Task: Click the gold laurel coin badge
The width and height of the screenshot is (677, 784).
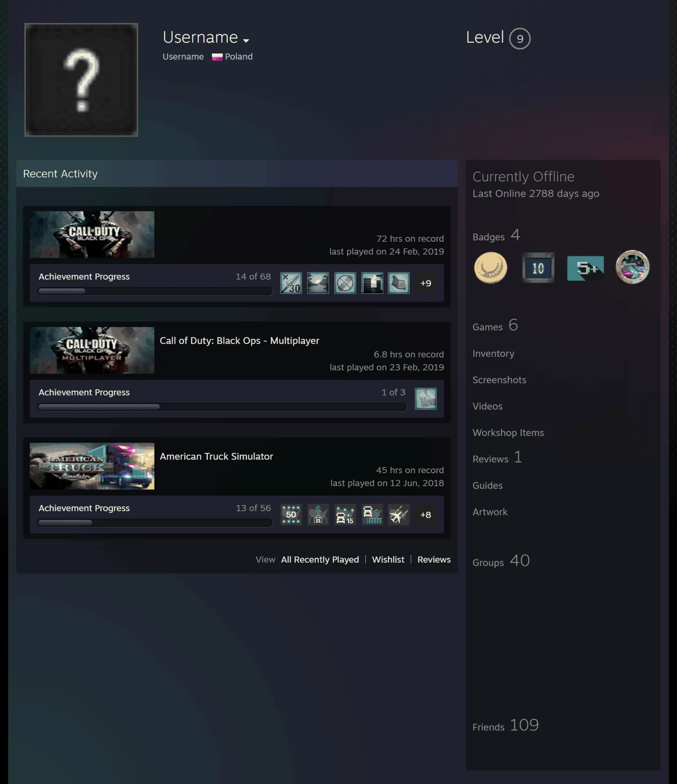Action: pos(490,267)
